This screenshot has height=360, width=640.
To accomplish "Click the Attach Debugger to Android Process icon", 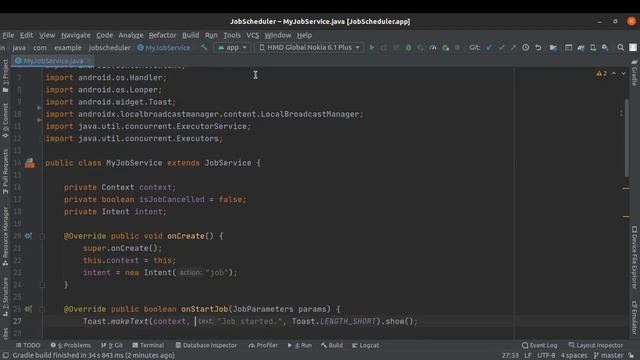I will 445,48.
